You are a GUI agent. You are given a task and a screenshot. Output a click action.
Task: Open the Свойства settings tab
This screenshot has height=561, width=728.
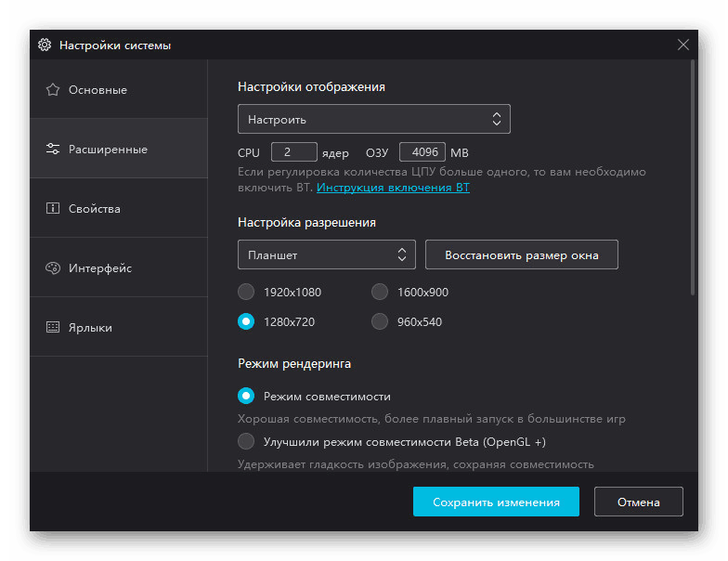95,209
